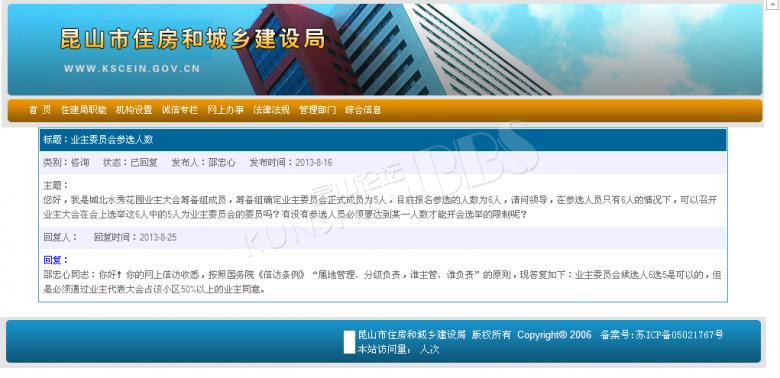Click the reply time 2013-8-25

coord(158,237)
